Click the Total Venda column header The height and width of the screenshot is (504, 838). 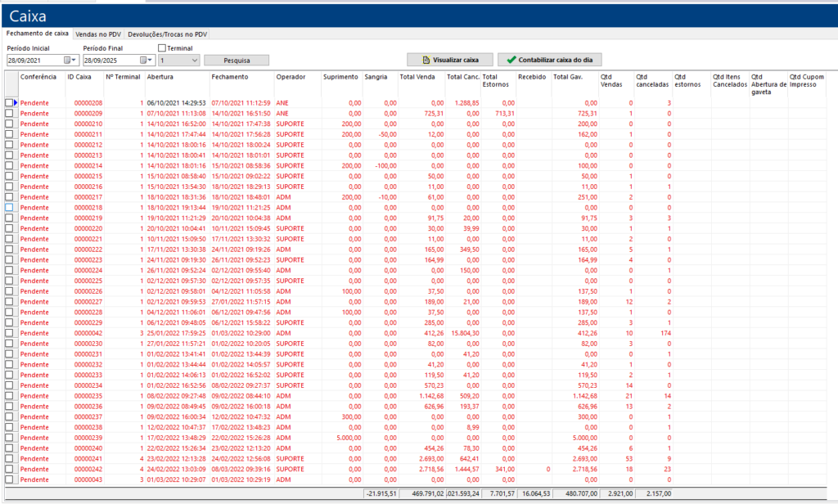tap(417, 77)
